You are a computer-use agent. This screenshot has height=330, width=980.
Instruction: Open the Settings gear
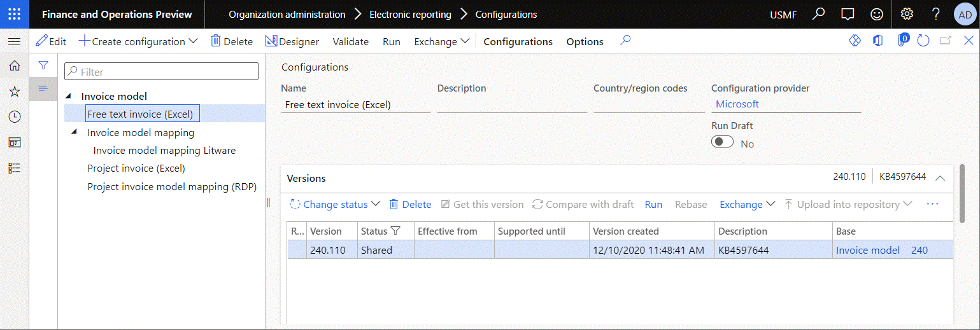[x=907, y=14]
